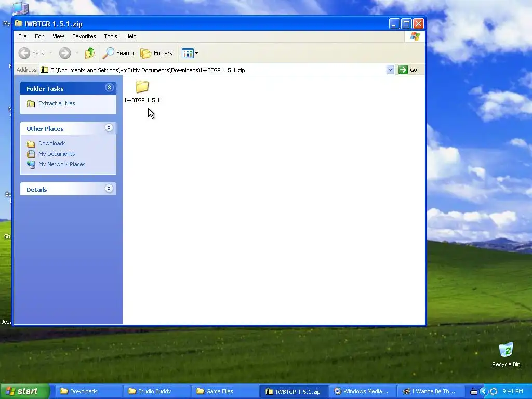532x399 pixels.
Task: Collapse the Folder Tasks panel
Action: click(x=109, y=88)
